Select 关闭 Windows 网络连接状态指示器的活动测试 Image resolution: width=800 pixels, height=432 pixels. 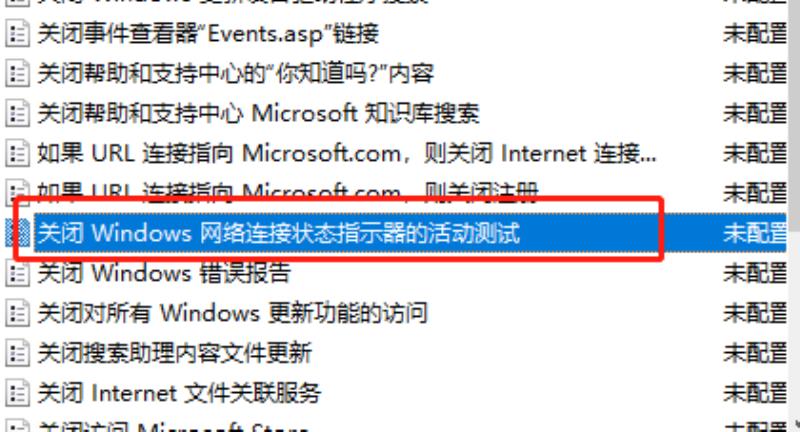click(x=279, y=233)
